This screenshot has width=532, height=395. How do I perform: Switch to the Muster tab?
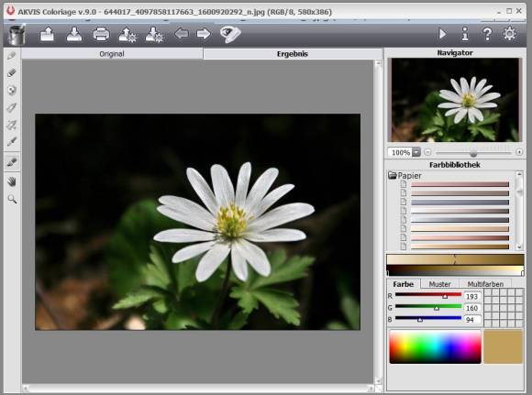pyautogui.click(x=439, y=284)
